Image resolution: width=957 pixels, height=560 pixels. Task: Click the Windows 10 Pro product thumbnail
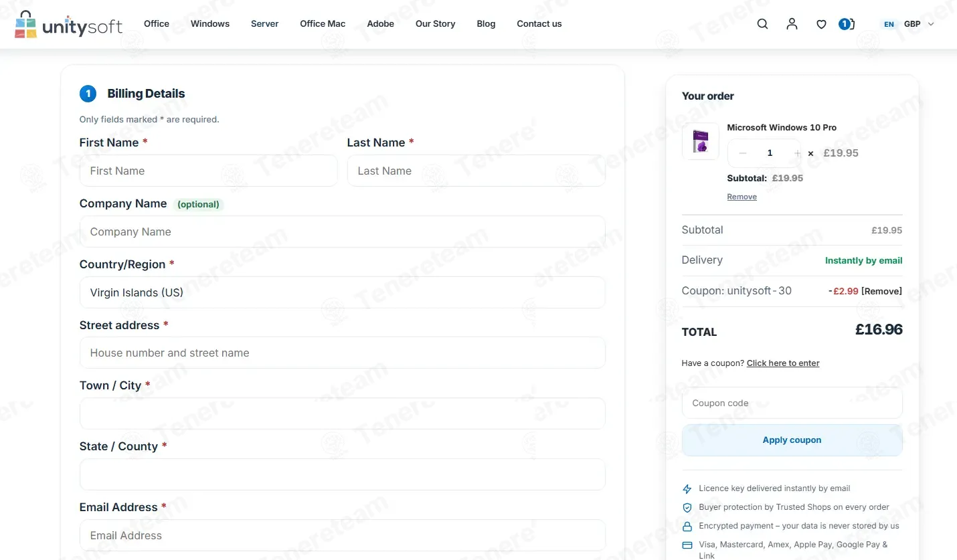(x=701, y=141)
